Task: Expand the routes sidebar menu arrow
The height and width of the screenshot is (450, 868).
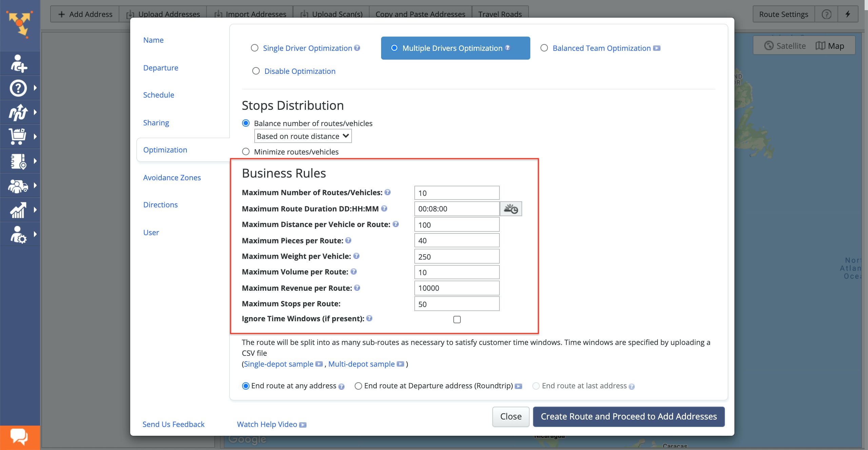Action: coord(35,112)
